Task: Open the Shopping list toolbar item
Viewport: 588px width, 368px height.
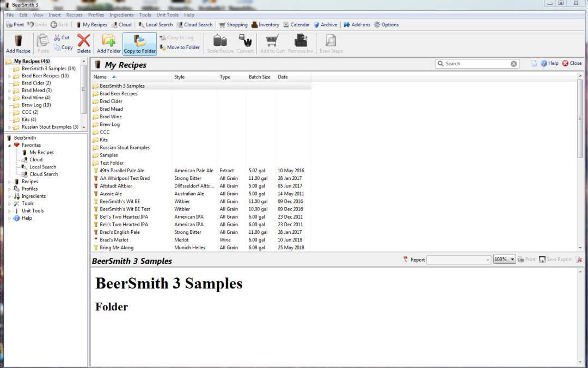Action: (x=233, y=25)
